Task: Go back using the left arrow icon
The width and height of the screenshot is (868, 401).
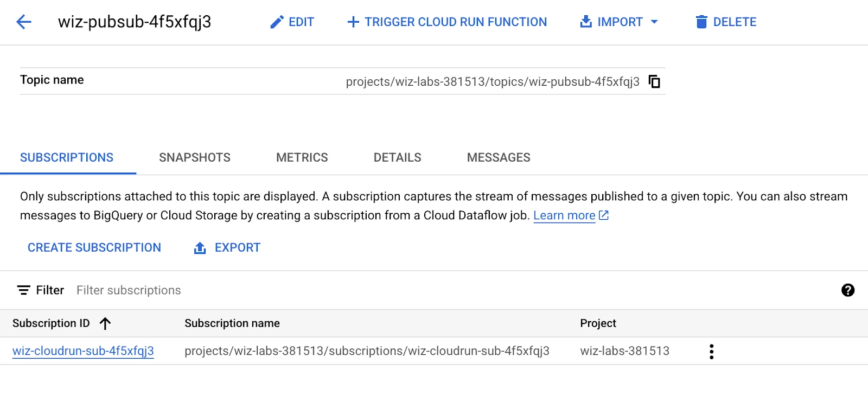Action: pyautogui.click(x=24, y=22)
